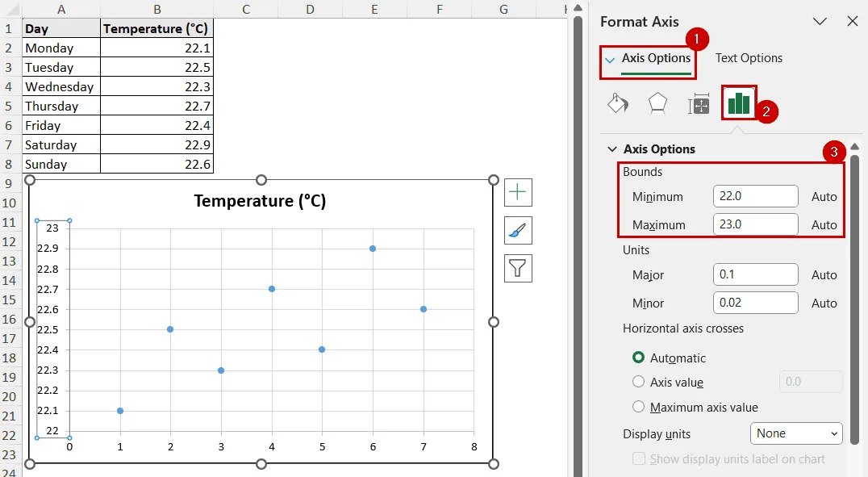Click the Chart Styles paintbrush button

(x=518, y=231)
